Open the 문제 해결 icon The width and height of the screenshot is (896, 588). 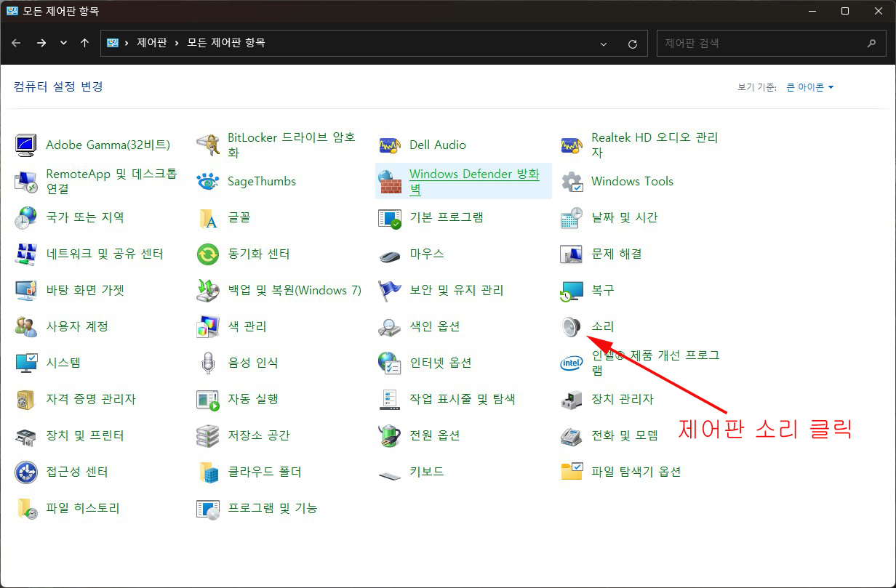click(572, 254)
